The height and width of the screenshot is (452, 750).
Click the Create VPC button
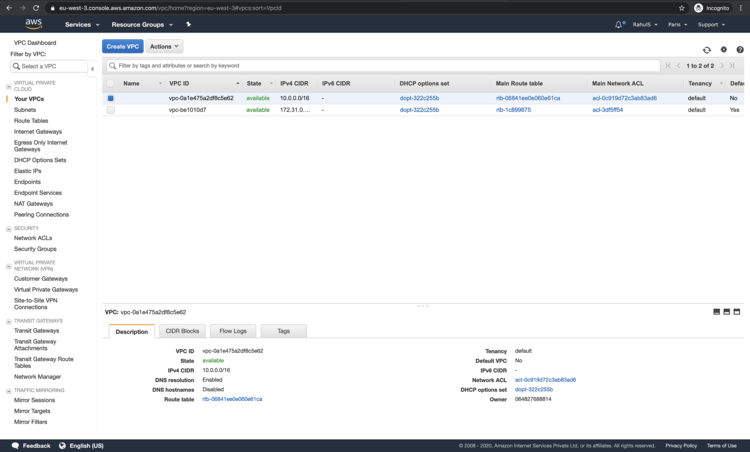[122, 46]
